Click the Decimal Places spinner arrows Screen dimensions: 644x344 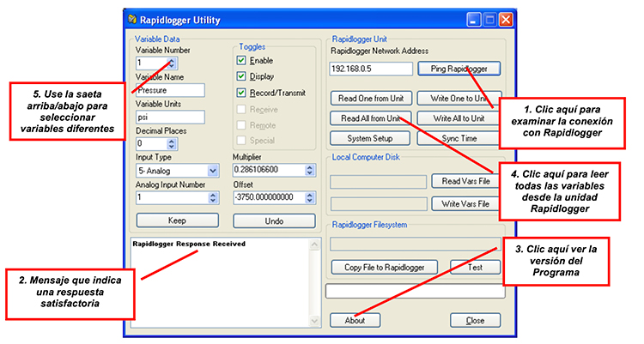(172, 144)
